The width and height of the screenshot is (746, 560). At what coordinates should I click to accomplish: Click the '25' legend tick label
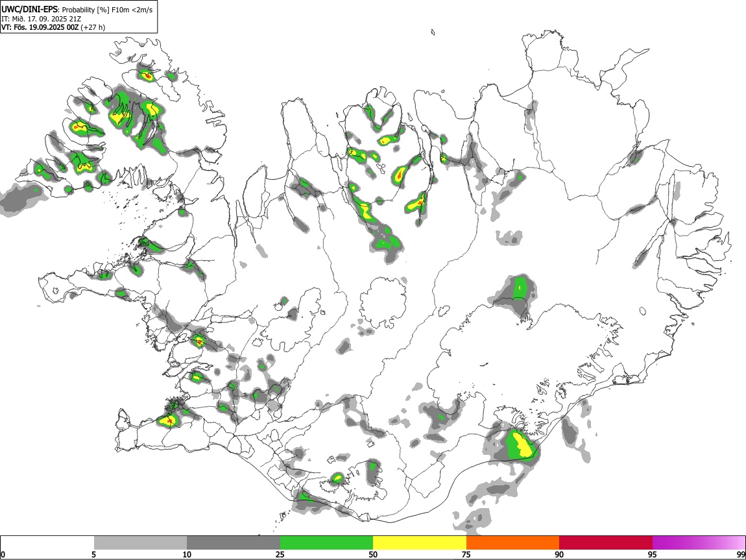(280, 555)
